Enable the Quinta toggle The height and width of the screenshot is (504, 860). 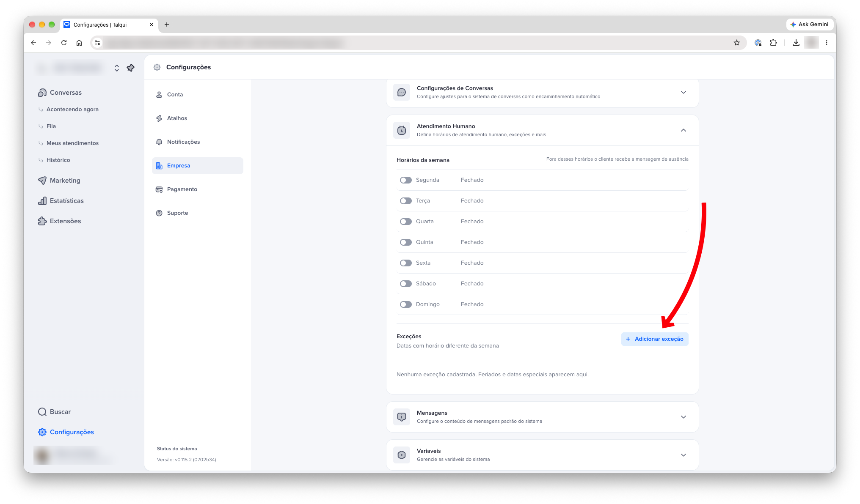point(406,242)
